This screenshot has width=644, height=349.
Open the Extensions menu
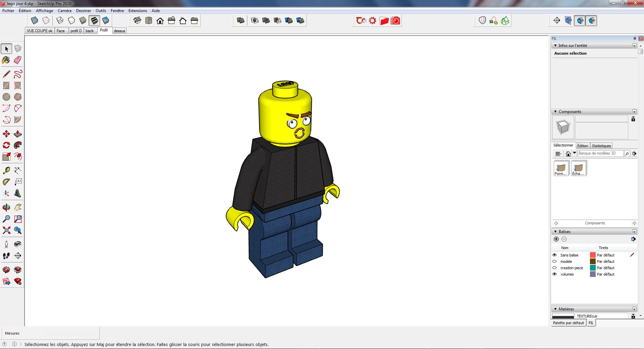pyautogui.click(x=138, y=11)
